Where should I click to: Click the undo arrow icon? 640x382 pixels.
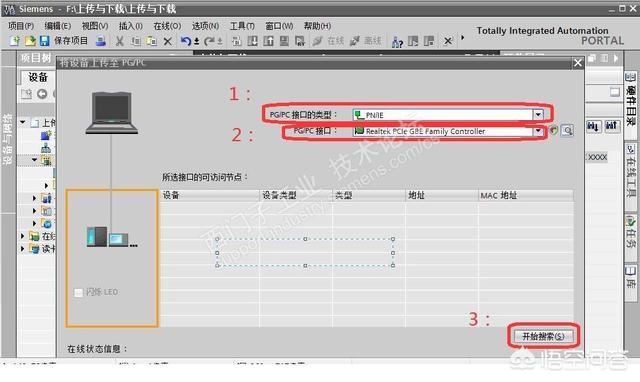click(x=186, y=41)
